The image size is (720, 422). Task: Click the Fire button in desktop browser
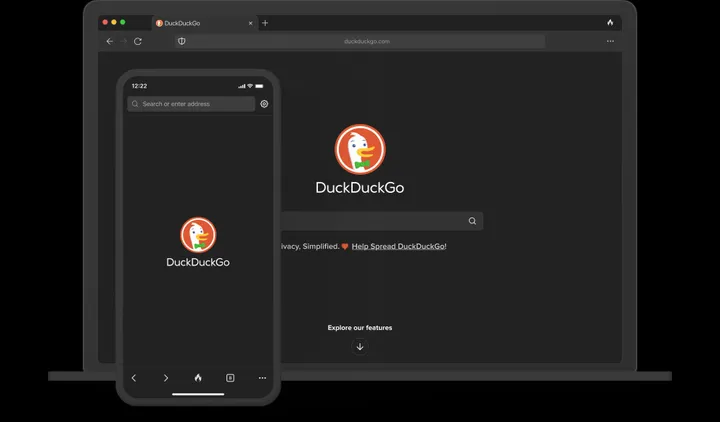[x=610, y=22]
